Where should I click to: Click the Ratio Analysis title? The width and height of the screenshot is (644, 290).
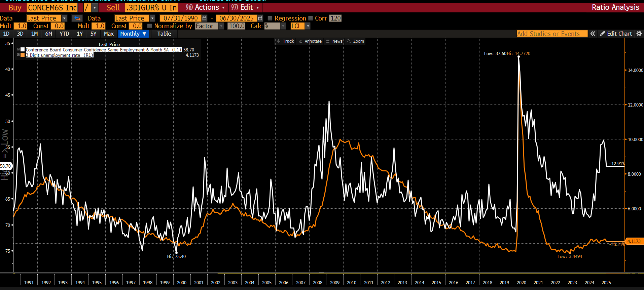coord(615,7)
